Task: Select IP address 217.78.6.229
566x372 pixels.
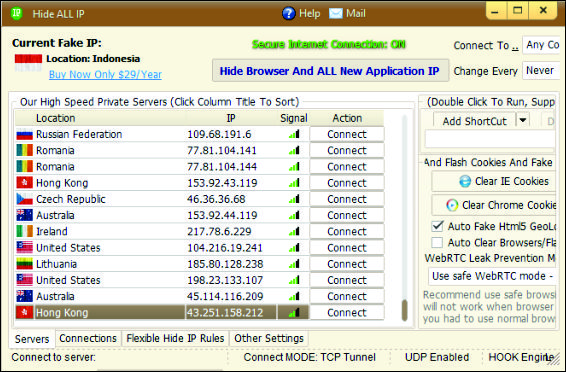Action: [x=219, y=231]
